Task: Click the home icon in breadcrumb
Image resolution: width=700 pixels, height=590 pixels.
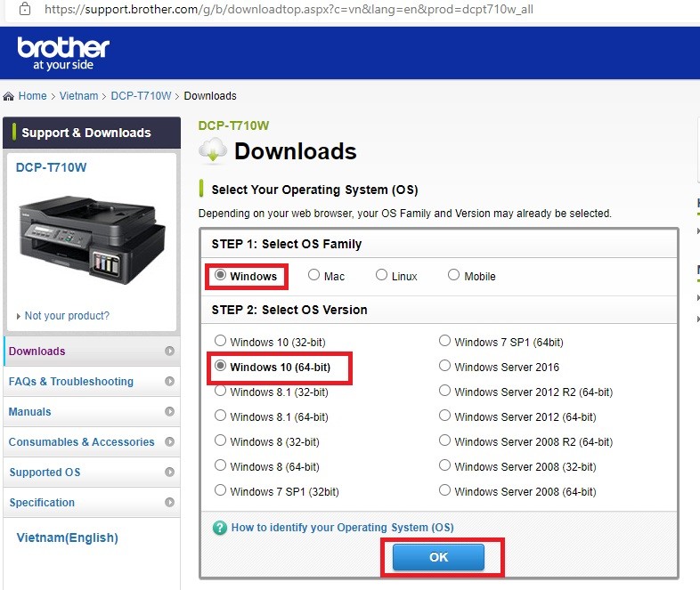Action: click(8, 96)
